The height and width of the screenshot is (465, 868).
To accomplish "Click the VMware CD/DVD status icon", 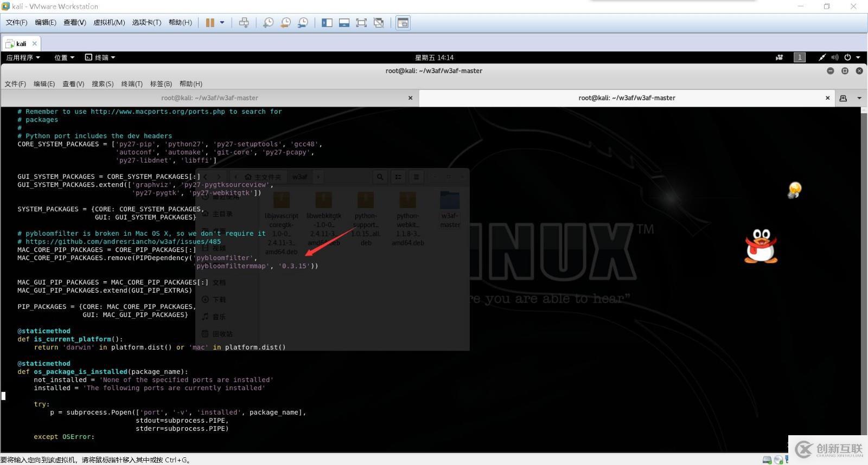I will 778,460.
